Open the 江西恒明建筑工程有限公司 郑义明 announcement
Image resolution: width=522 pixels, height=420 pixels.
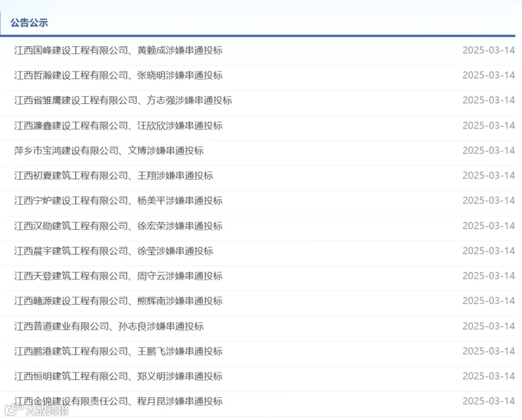click(118, 376)
